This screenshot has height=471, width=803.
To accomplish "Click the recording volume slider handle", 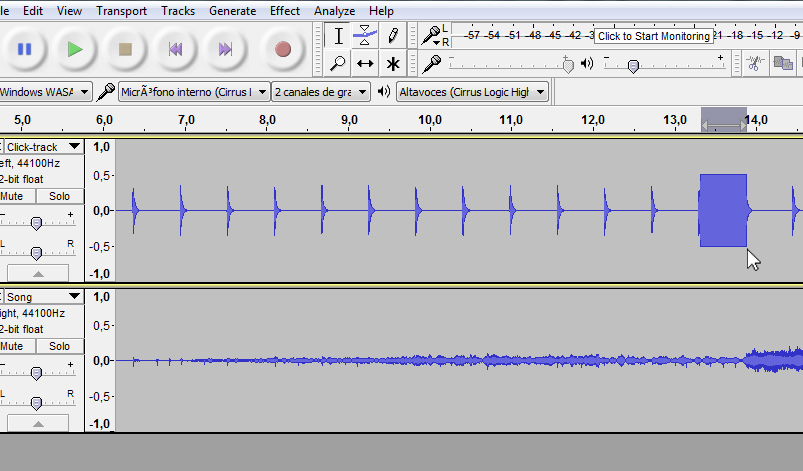I will 568,66.
